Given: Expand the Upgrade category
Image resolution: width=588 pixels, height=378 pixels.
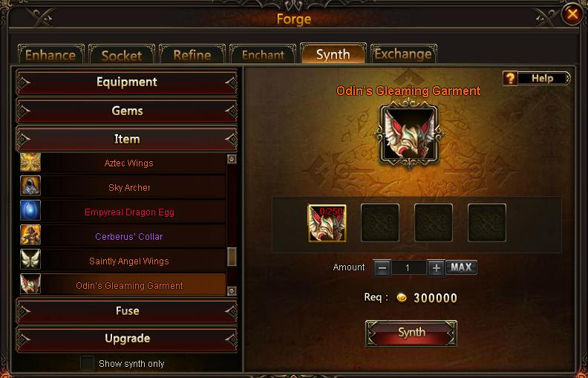Looking at the screenshot, I should pos(127,339).
